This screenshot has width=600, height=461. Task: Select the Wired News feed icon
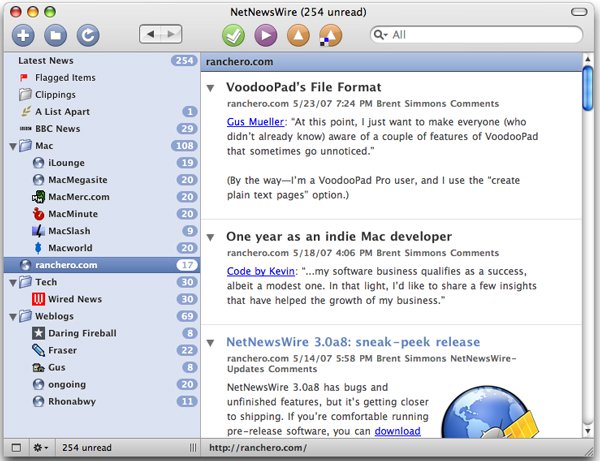click(38, 299)
